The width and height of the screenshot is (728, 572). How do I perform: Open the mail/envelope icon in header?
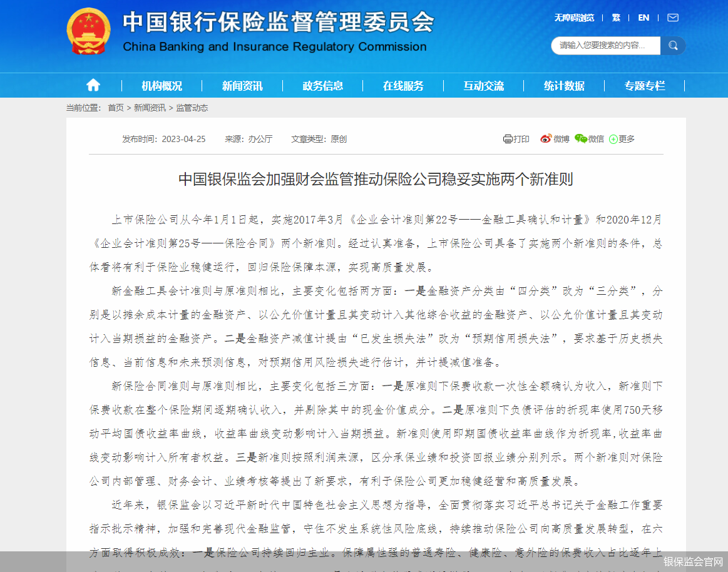pos(673,18)
